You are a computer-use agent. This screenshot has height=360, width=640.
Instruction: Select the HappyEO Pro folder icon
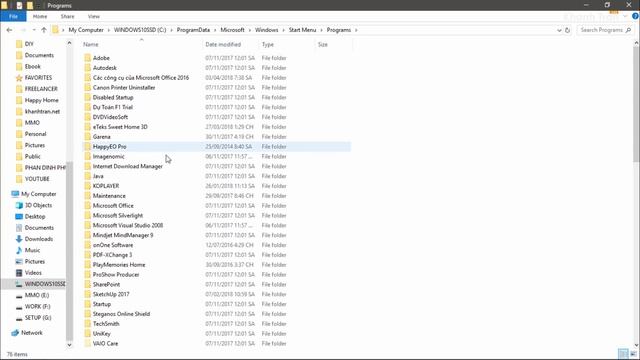coord(87,147)
